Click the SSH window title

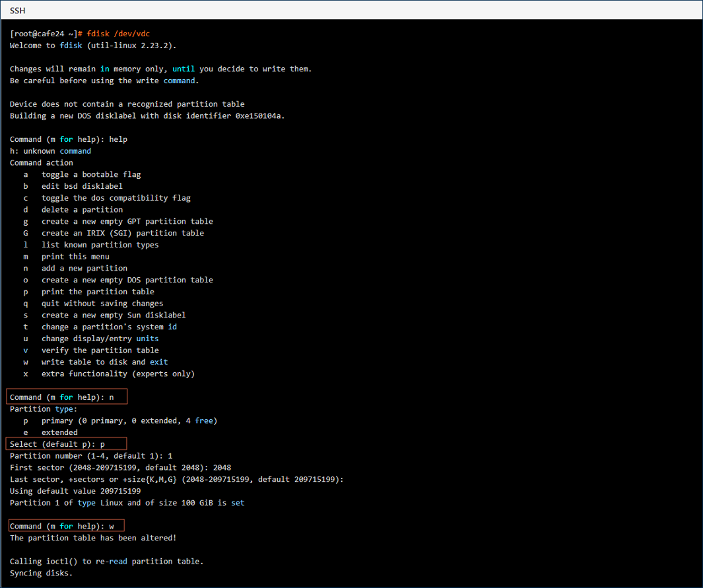(x=17, y=11)
